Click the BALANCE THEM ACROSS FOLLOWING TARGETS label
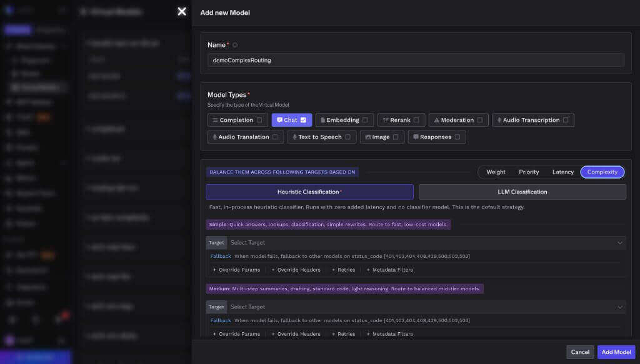The height and width of the screenshot is (364, 640). tap(282, 172)
